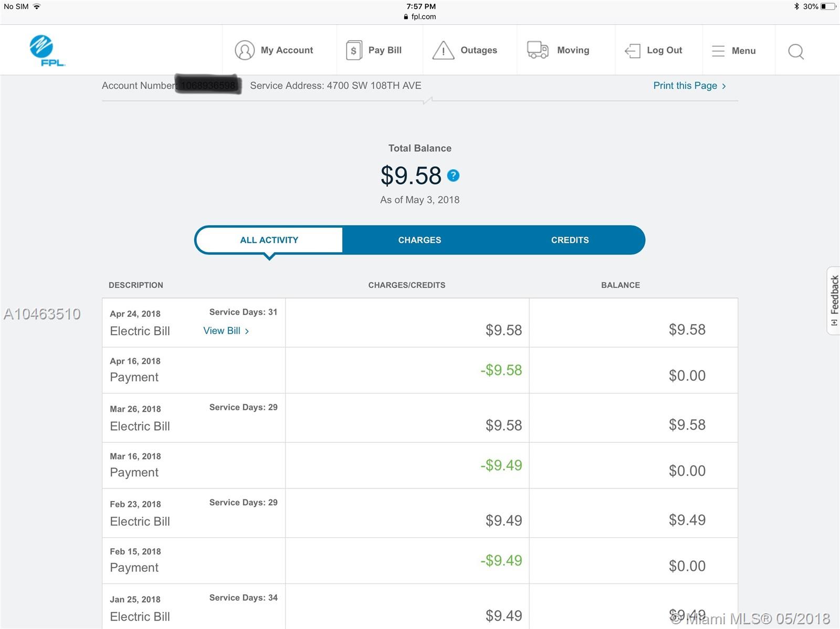Tap the battery status indicator
Image resolution: width=840 pixels, height=629 pixels.
828,6
